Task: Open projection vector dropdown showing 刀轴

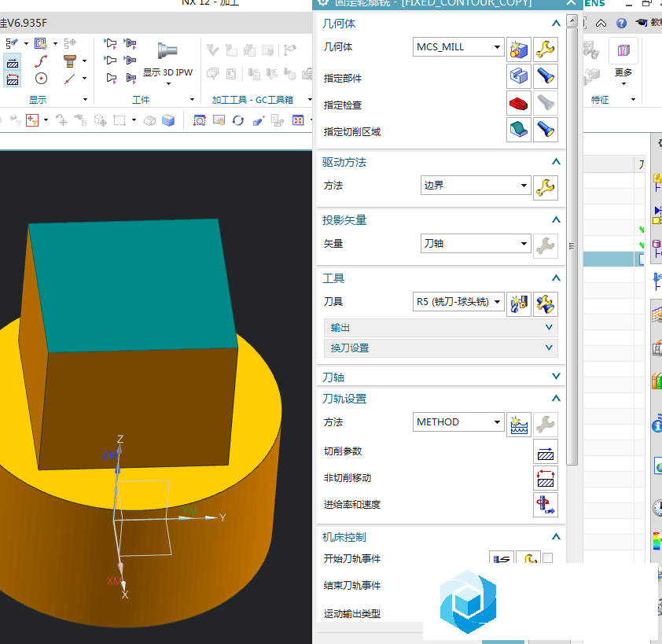Action: [476, 244]
